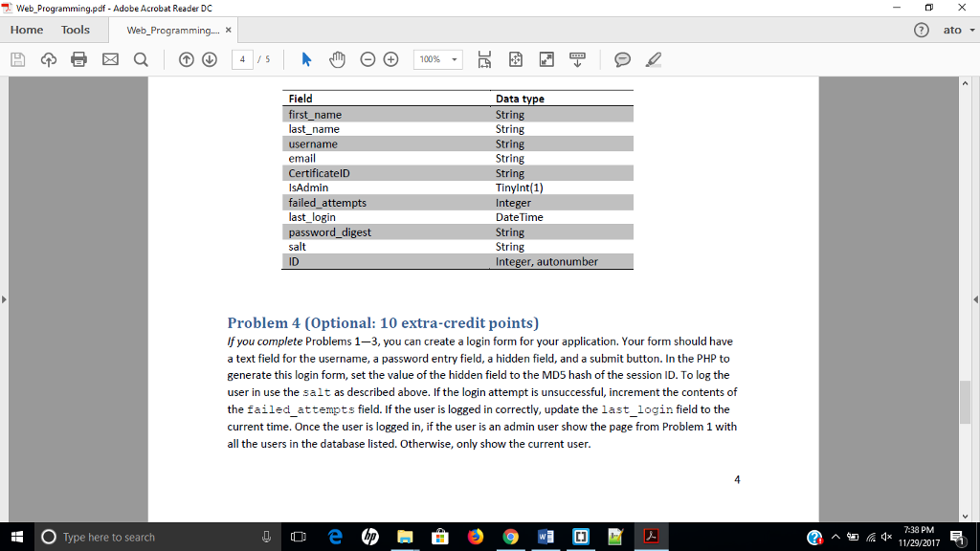Screen dimensions: 980x551
Task: Open the clock showing 7:38 PM
Action: click(919, 537)
